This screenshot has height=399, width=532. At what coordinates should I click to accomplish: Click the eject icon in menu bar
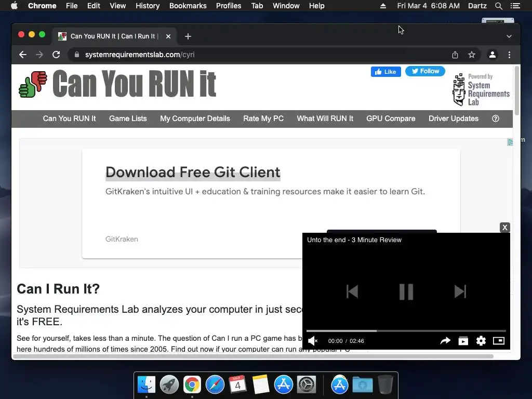383,6
